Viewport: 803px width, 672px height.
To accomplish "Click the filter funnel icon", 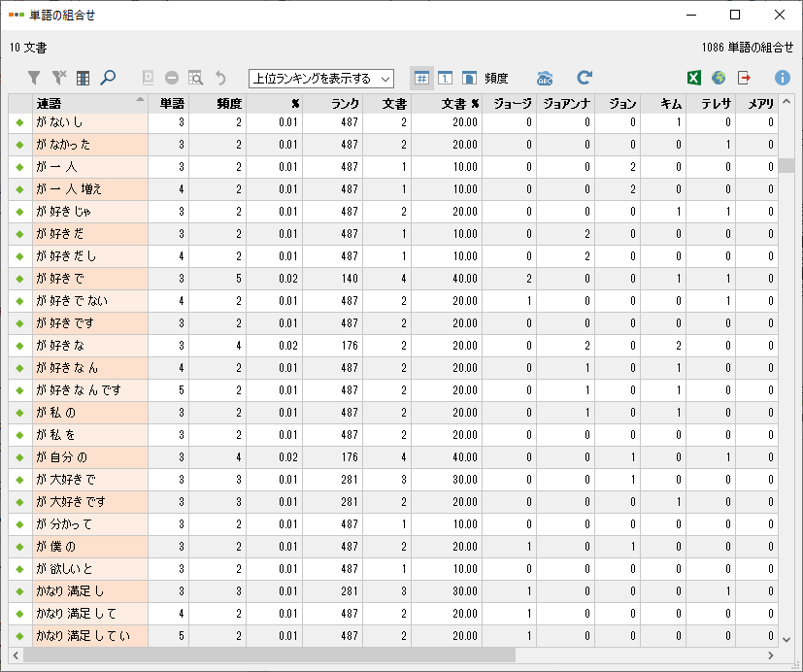I will (34, 78).
